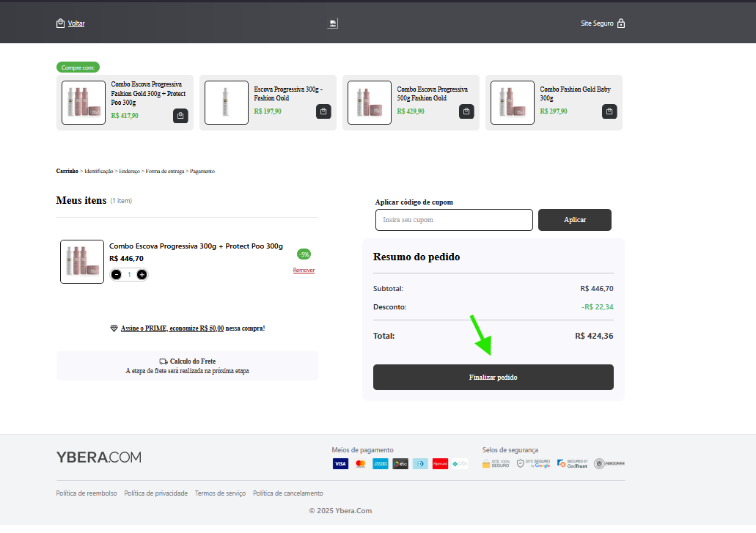Open Termos de serviço link
This screenshot has width=756, height=533.
(x=220, y=493)
